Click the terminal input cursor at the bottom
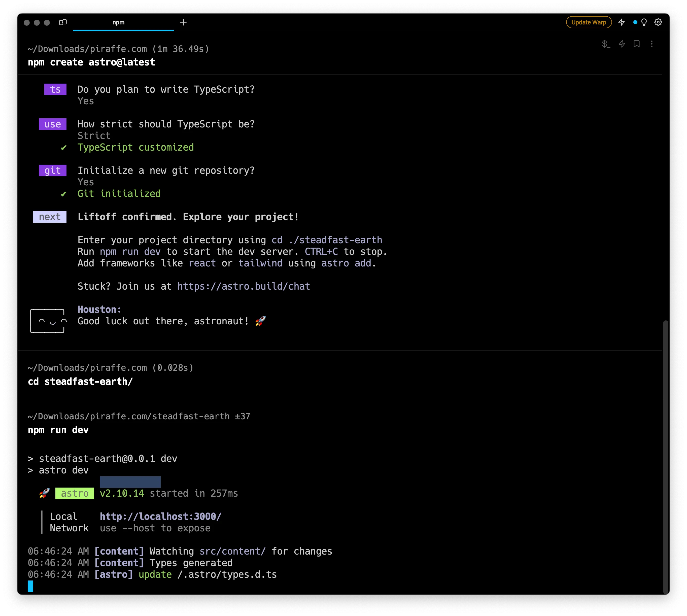Image resolution: width=687 pixels, height=616 pixels. (x=30, y=586)
